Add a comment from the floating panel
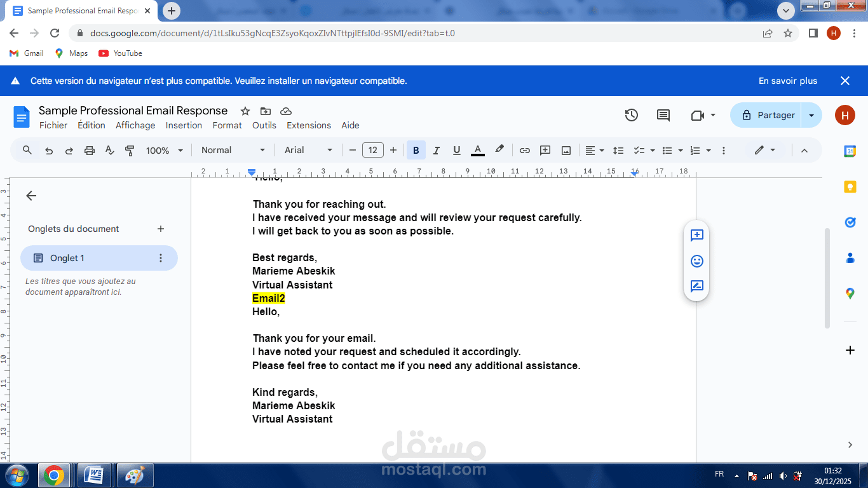The width and height of the screenshot is (868, 488). coord(696,236)
